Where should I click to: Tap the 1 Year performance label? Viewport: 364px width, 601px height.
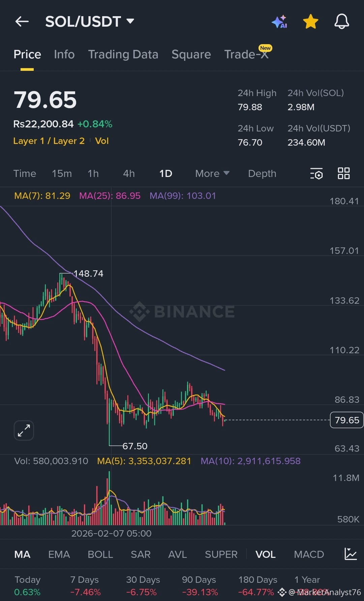[307, 580]
